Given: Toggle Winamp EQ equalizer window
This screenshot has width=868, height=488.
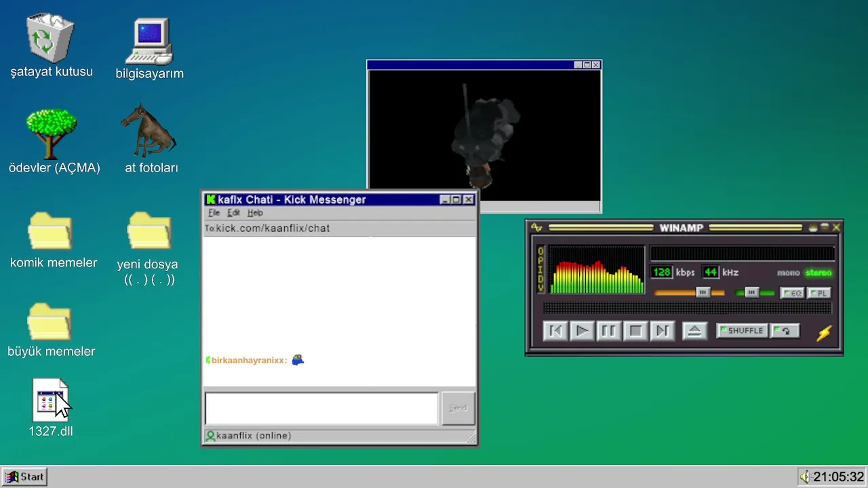Looking at the screenshot, I should tap(792, 293).
